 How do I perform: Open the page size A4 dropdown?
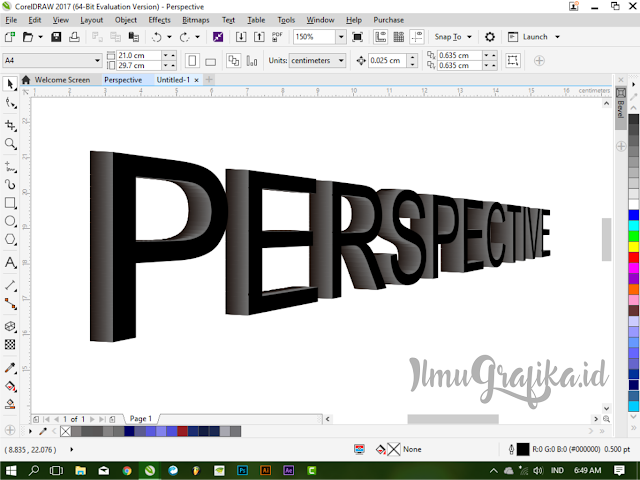97,60
